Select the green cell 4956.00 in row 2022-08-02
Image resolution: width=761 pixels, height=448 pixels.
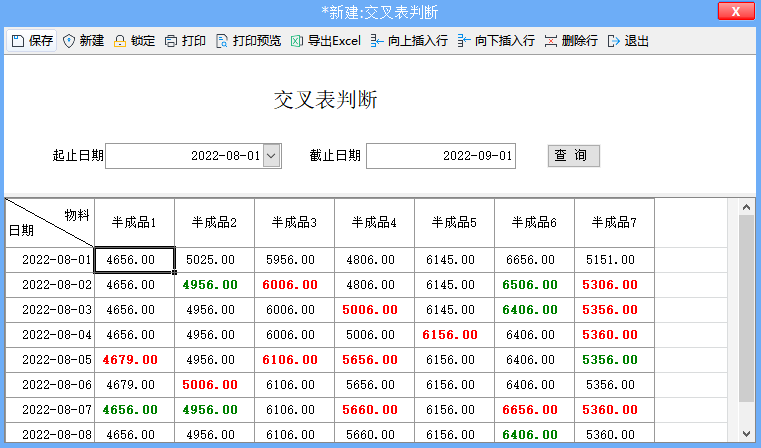pyautogui.click(x=215, y=285)
